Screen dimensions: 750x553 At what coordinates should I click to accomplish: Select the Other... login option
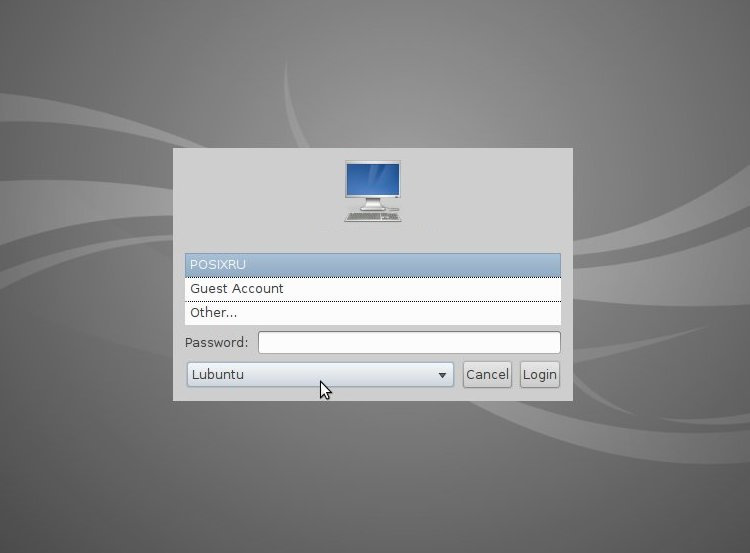click(373, 313)
